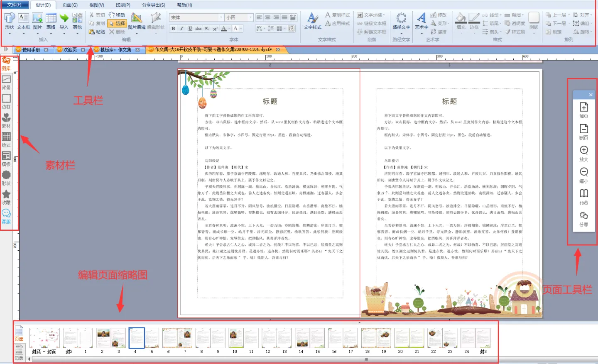Center-align the text
The height and width of the screenshot is (364, 598).
click(x=267, y=17)
